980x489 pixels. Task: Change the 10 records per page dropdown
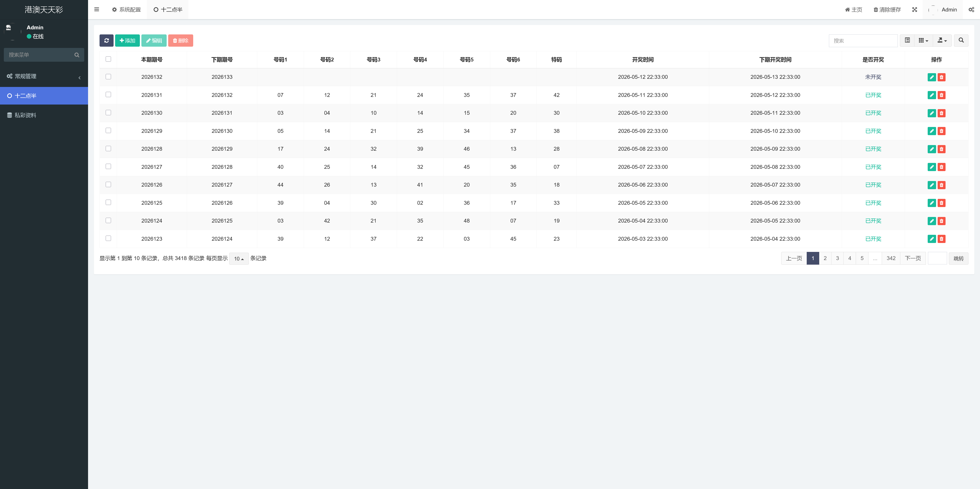click(x=239, y=259)
